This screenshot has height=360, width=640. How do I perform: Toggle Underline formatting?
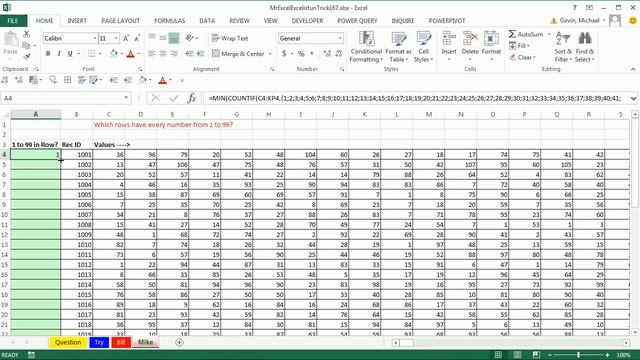[x=70, y=53]
